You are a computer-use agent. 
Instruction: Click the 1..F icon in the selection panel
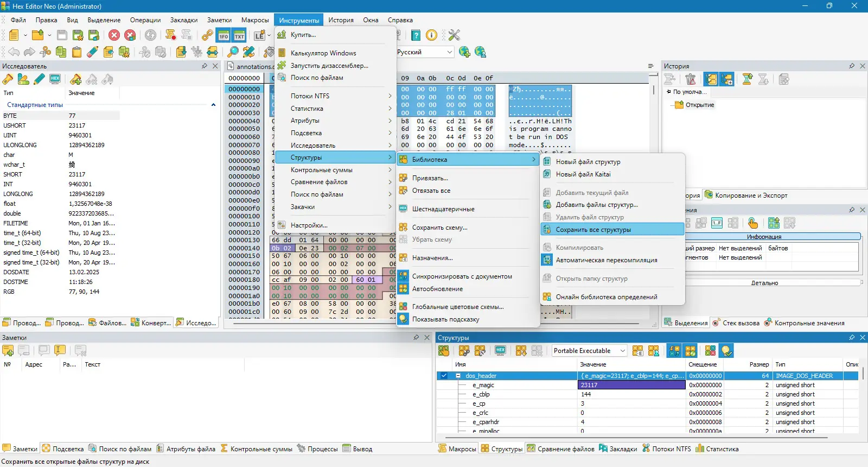click(x=717, y=223)
